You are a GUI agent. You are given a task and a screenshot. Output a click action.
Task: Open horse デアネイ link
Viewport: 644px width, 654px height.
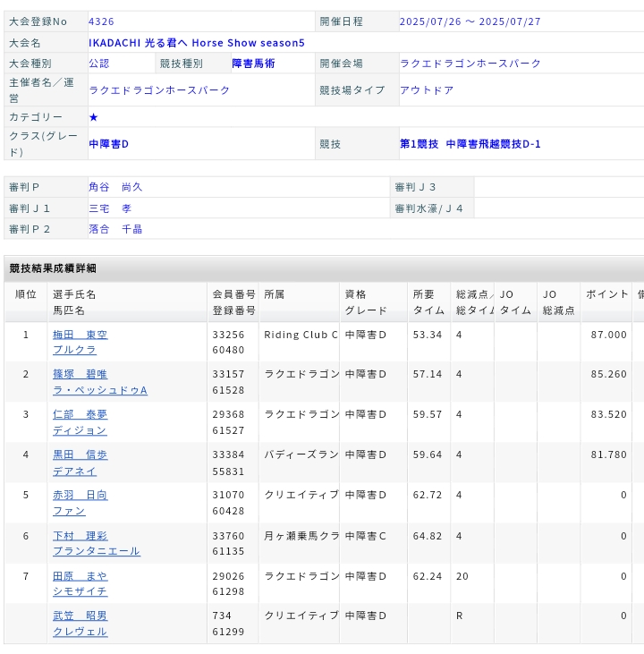pyautogui.click(x=74, y=471)
